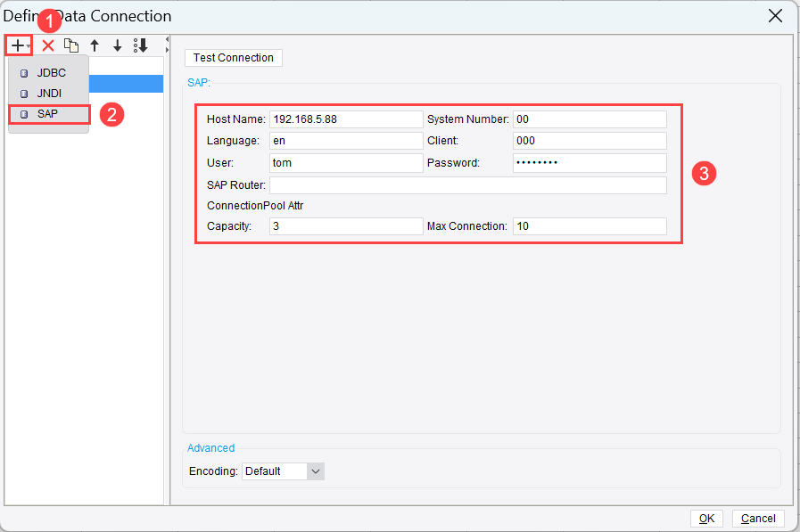Focus the Host Name field
Screen dimensions: 800x532
(346, 119)
